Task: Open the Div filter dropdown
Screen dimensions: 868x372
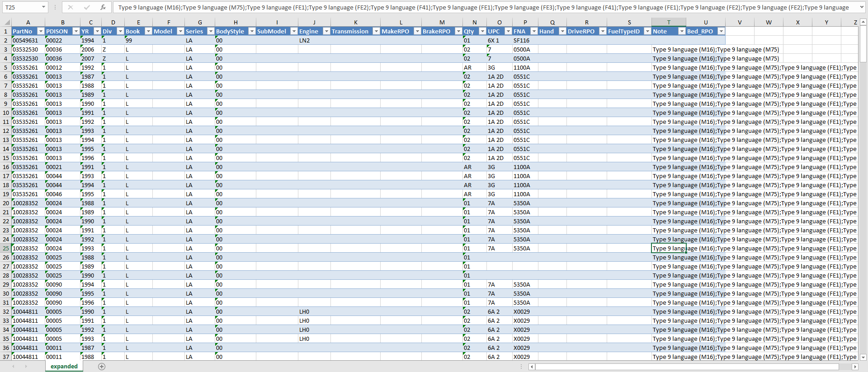Action: click(x=120, y=31)
